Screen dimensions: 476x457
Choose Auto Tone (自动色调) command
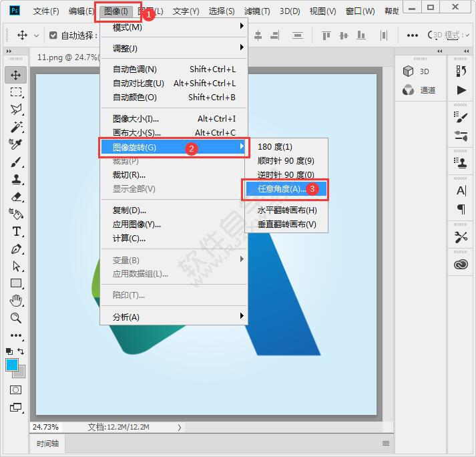tap(174, 69)
